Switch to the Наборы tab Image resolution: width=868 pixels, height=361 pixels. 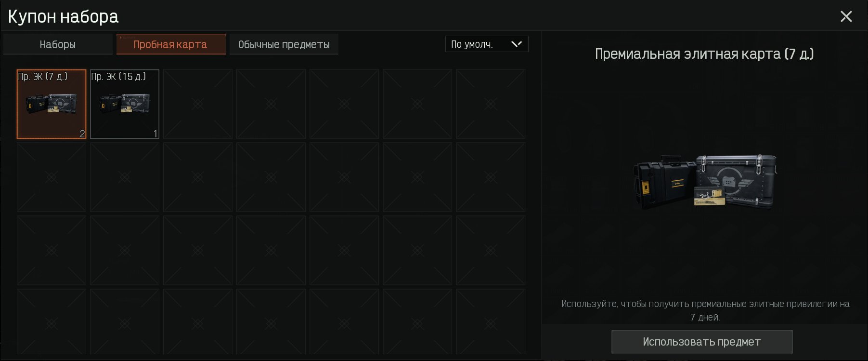[x=58, y=44]
